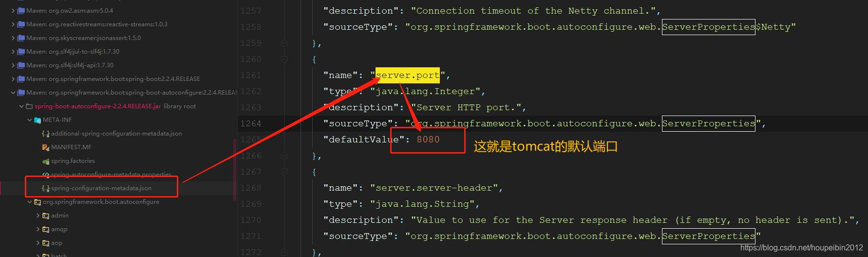Select the META-INF folder row

point(57,119)
